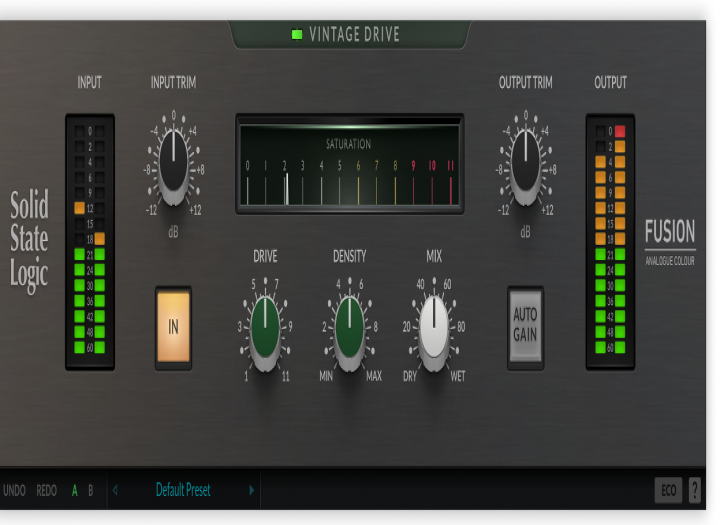Click the Saturation meter display
Viewport: 720px width, 525px height.
coord(349,164)
